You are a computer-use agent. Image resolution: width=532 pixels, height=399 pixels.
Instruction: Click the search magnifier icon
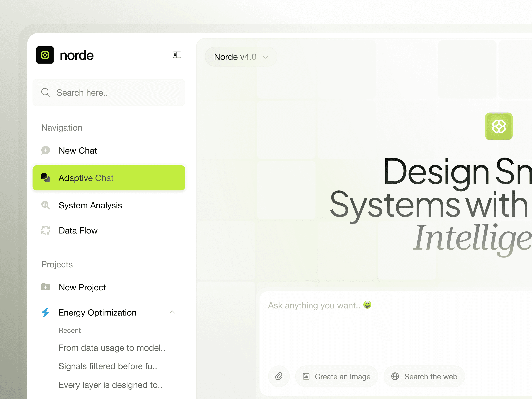pyautogui.click(x=45, y=92)
